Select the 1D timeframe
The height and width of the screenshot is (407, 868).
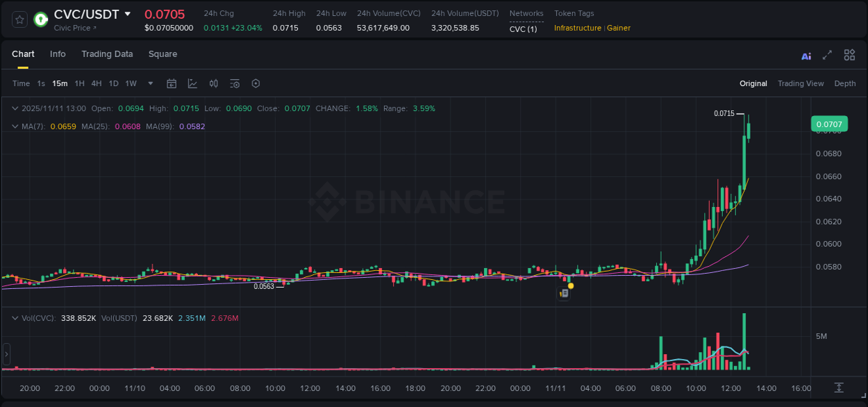pyautogui.click(x=113, y=83)
